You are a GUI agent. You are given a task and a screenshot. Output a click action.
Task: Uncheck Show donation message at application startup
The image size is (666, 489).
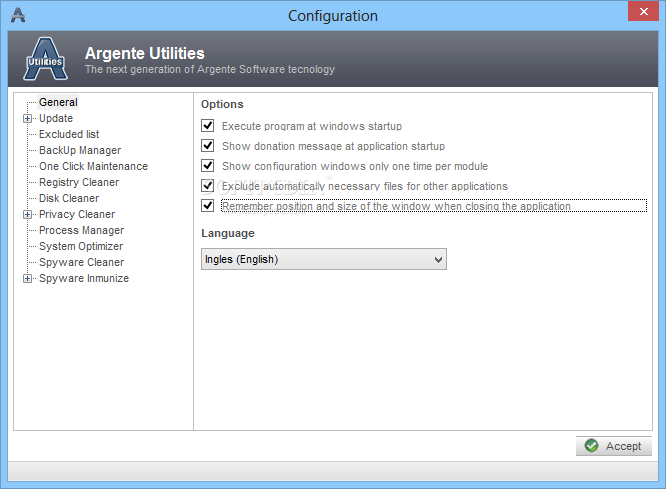pos(208,146)
